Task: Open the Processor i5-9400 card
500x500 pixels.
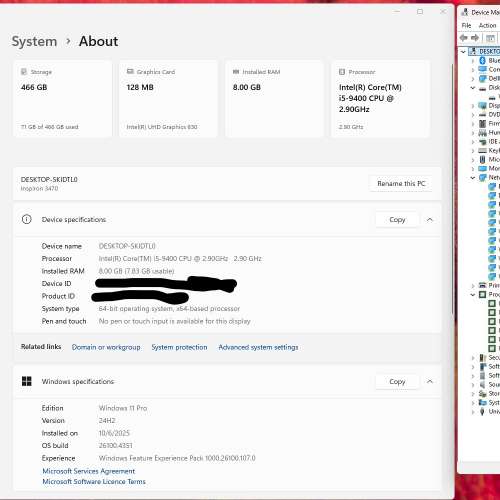Action: (x=380, y=99)
